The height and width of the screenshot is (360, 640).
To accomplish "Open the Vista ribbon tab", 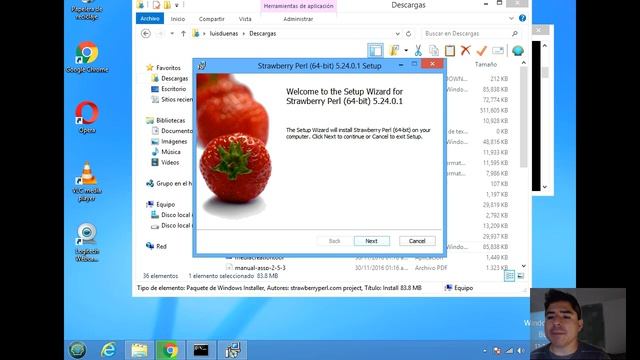I will pos(245,19).
